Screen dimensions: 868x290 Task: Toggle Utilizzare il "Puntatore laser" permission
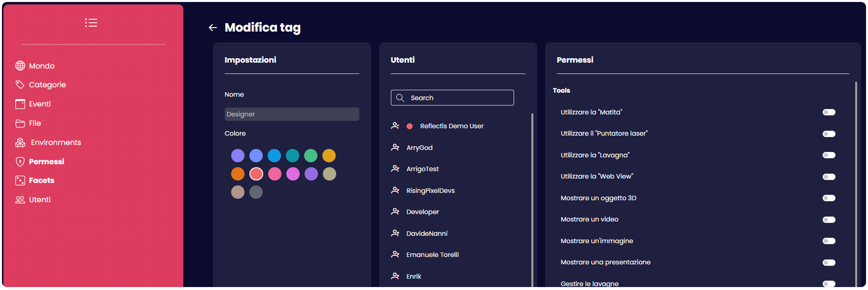click(829, 134)
